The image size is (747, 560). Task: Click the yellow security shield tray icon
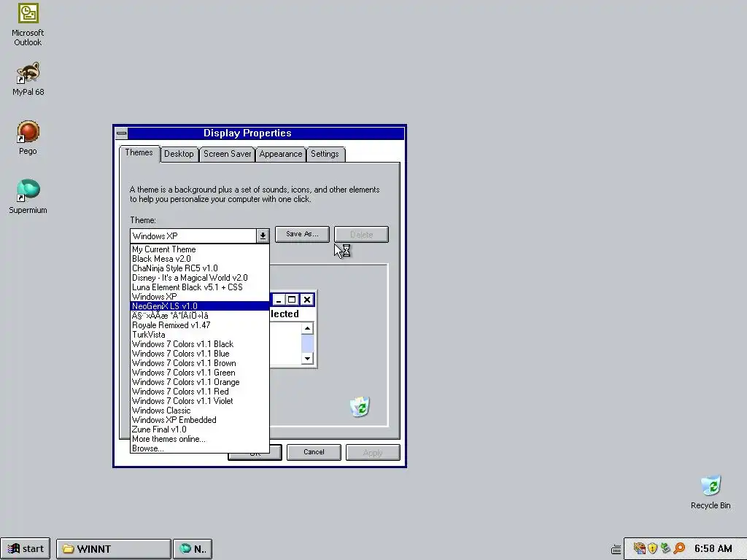coord(653,548)
